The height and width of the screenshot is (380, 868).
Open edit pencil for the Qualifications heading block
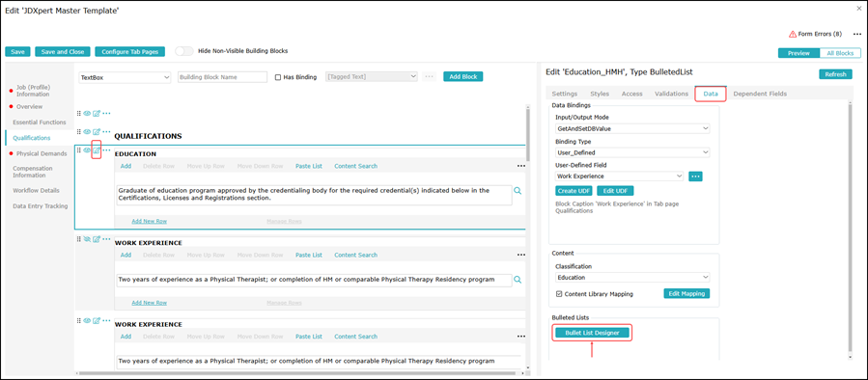pos(97,131)
